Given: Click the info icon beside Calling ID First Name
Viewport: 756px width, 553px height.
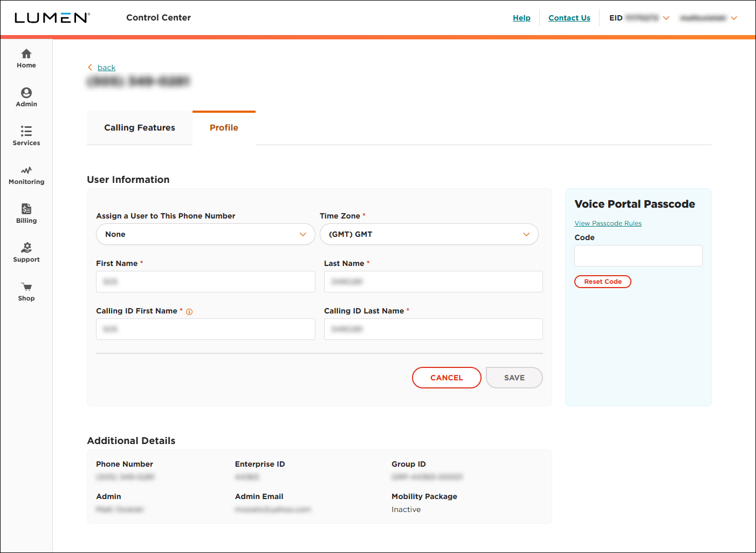Looking at the screenshot, I should [189, 311].
